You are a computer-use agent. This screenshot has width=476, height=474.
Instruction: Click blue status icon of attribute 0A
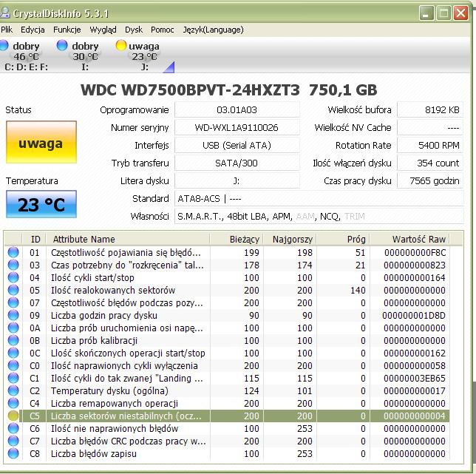coord(13,328)
